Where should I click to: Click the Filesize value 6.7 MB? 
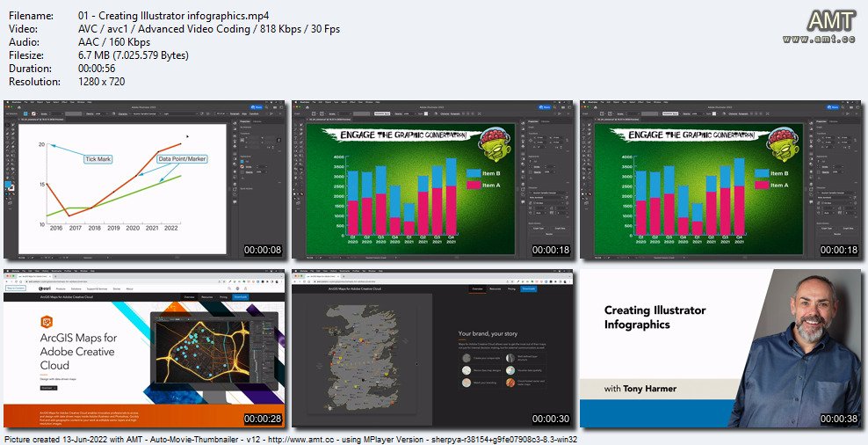pos(134,55)
